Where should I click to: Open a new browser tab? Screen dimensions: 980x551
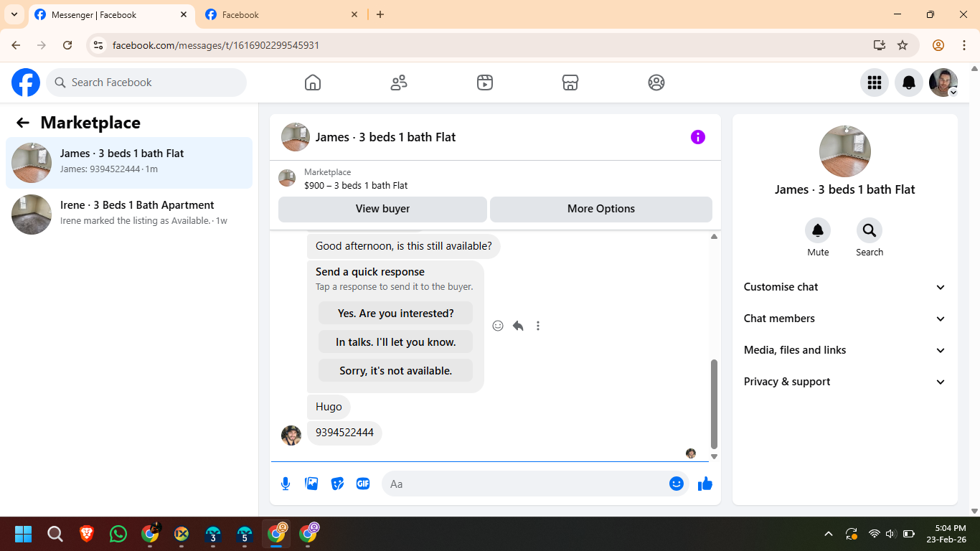point(380,14)
